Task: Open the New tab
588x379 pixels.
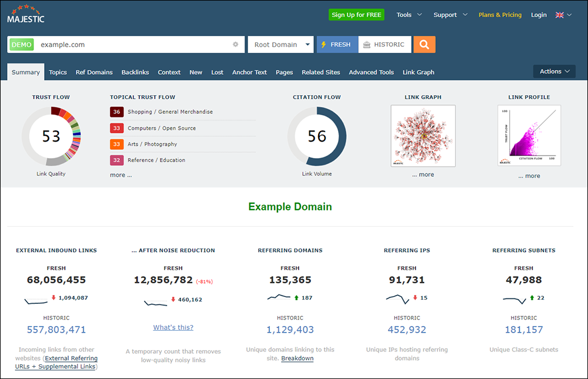Action: (196, 72)
